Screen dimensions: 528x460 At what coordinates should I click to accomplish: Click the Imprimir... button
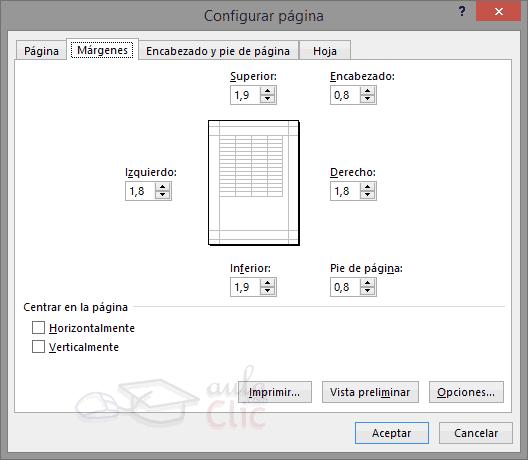(275, 392)
